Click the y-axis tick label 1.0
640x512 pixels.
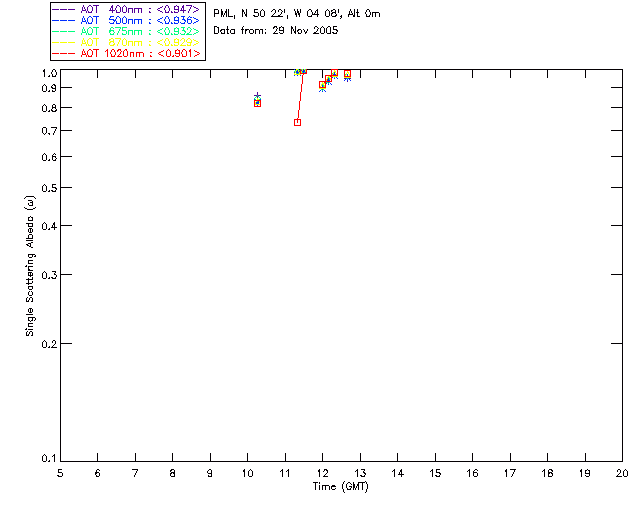[x=49, y=73]
